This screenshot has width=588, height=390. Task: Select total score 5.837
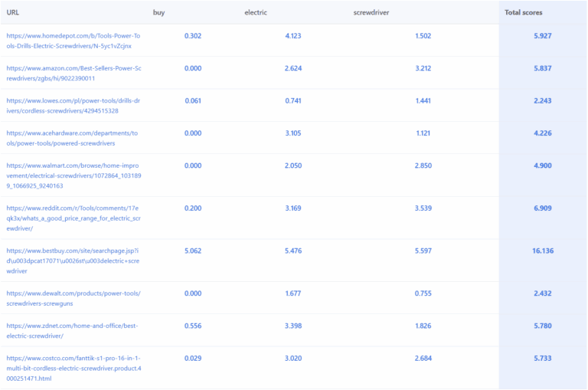pos(543,68)
